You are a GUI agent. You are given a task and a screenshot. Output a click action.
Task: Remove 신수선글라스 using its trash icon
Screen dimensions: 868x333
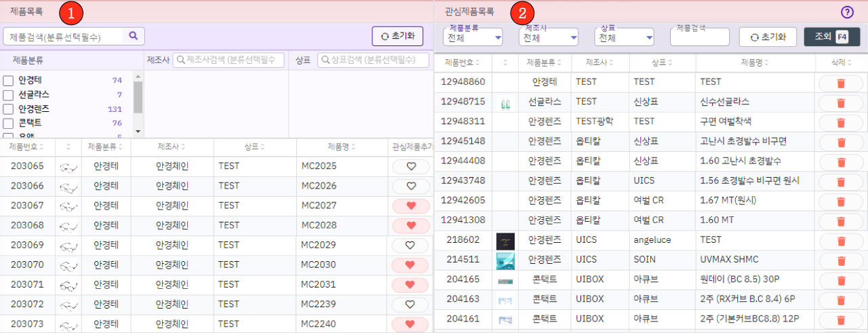[x=840, y=102]
